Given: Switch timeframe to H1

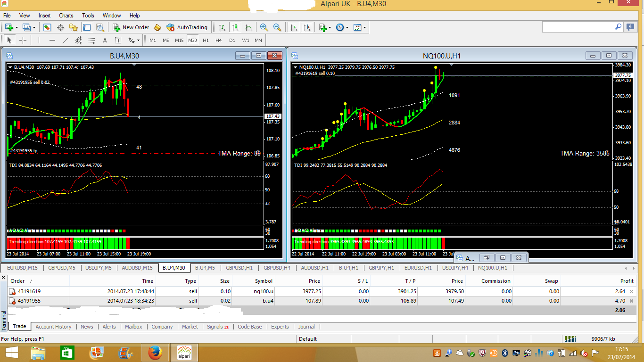Looking at the screenshot, I should coord(206,40).
